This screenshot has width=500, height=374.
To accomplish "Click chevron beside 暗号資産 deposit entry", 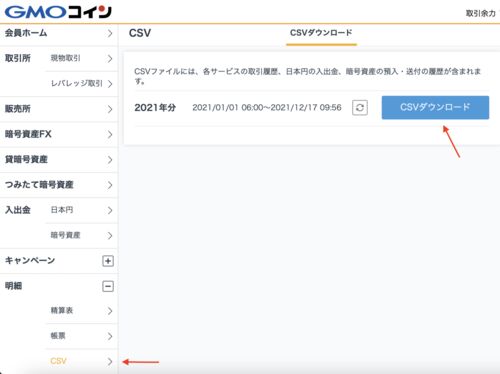I will click(110, 236).
